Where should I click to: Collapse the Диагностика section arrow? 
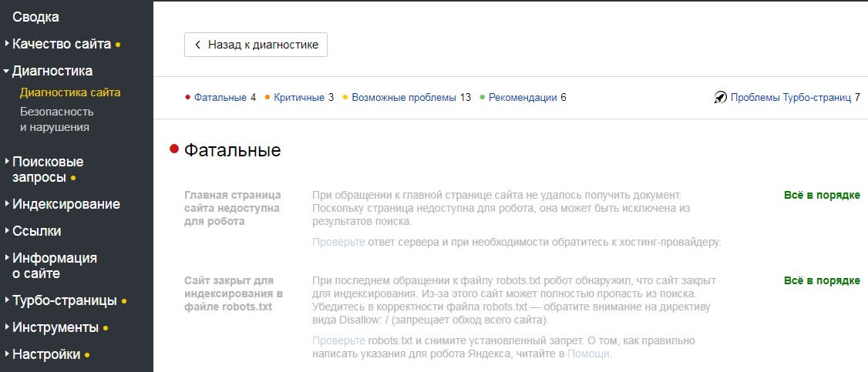pos(6,71)
